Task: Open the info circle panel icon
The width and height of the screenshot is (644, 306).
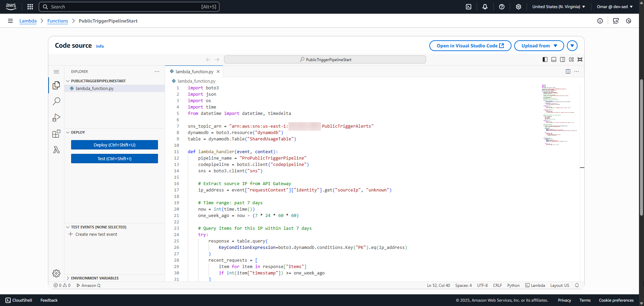Action: tap(600, 21)
